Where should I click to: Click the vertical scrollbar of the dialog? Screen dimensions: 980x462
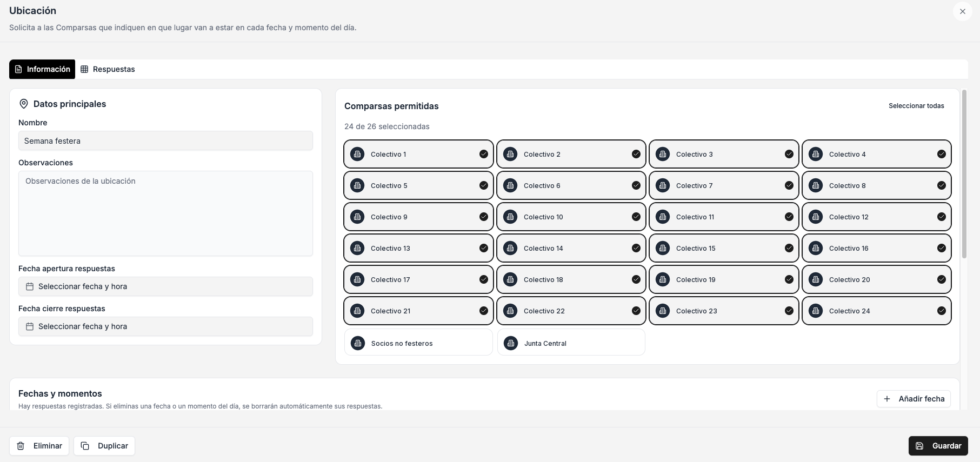(x=964, y=174)
